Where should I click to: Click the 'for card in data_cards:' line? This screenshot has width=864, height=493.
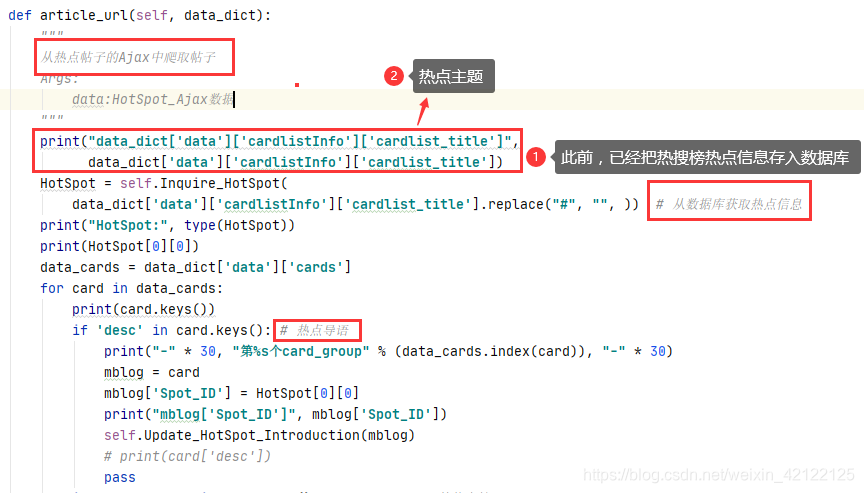131,288
